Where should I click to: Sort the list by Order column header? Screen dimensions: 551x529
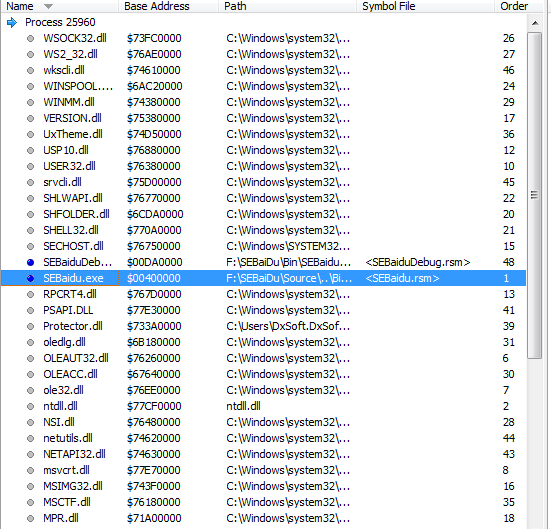click(514, 6)
